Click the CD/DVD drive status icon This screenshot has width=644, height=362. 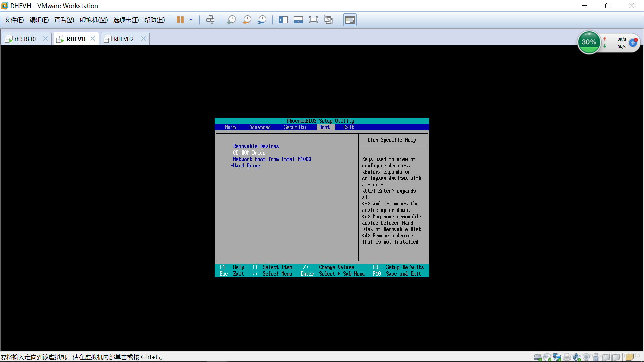point(547,357)
